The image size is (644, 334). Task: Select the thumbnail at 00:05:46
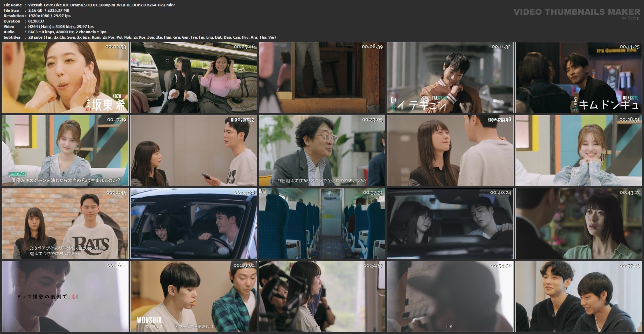[x=194, y=78]
